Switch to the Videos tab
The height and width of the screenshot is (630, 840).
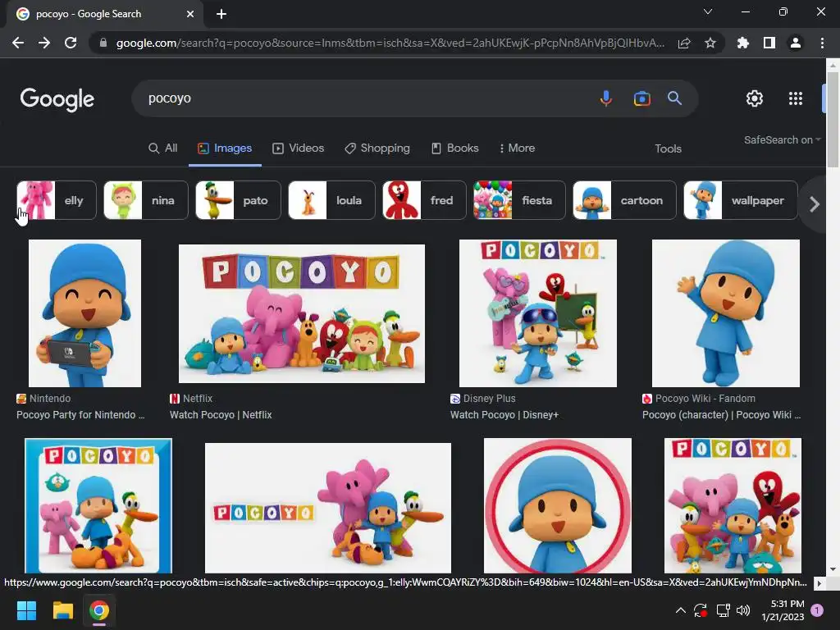[x=299, y=148]
